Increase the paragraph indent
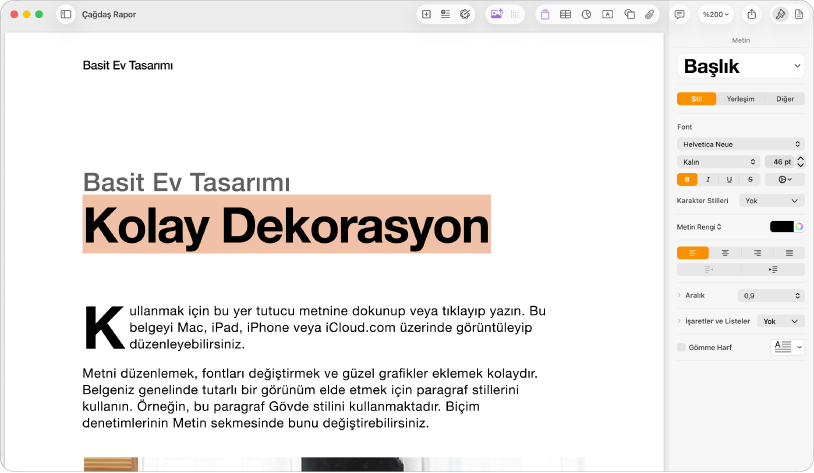This screenshot has width=814, height=473. click(773, 269)
